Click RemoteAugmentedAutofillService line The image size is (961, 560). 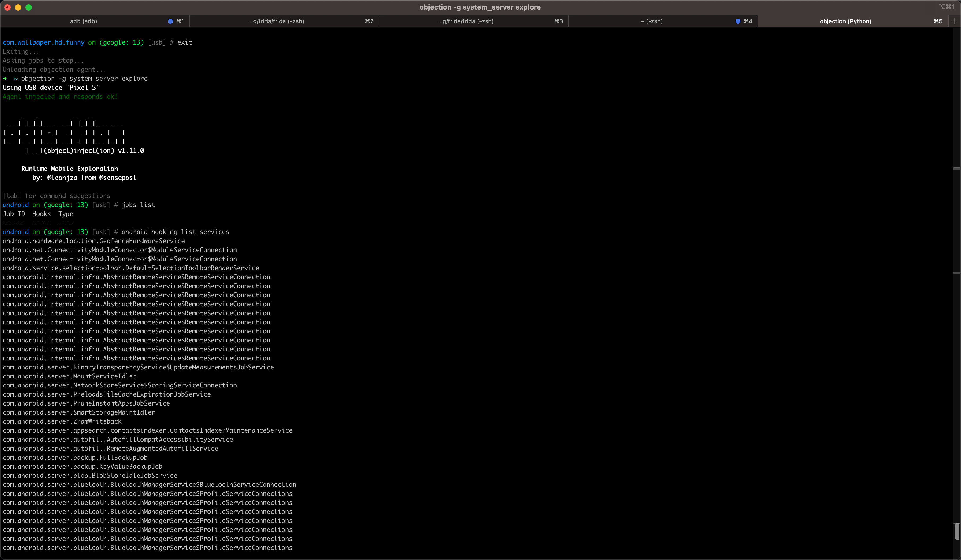[111, 448]
